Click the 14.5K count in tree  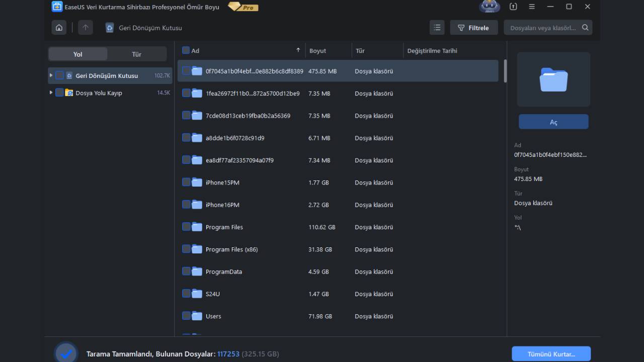tap(164, 93)
